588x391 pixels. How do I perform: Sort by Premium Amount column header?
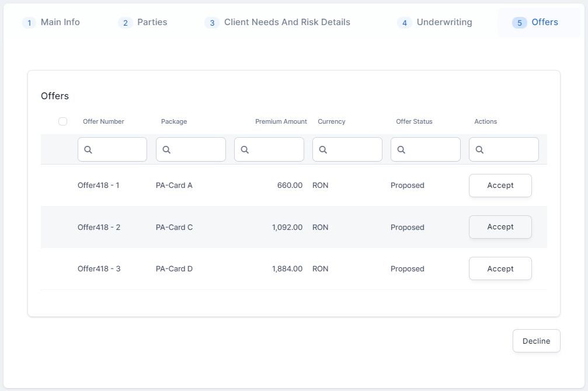tap(281, 121)
